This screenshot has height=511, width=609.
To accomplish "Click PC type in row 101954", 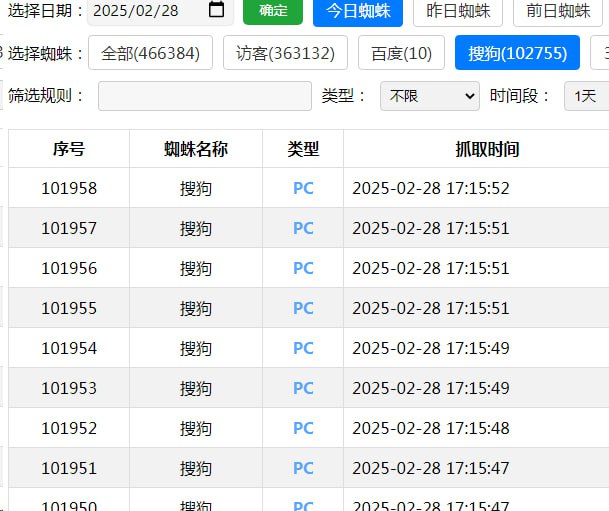I will (x=303, y=348).
